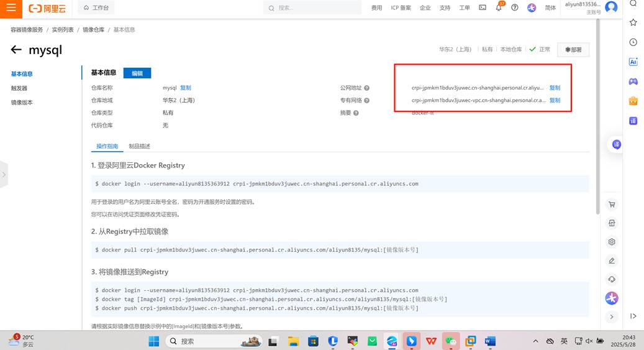Click the docker push command line
The height and width of the screenshot is (350, 644).
[x=256, y=308]
